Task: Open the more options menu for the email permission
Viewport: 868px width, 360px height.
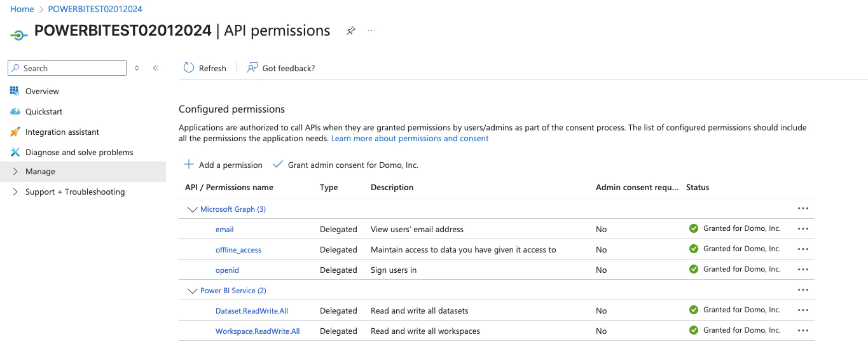Action: click(803, 229)
